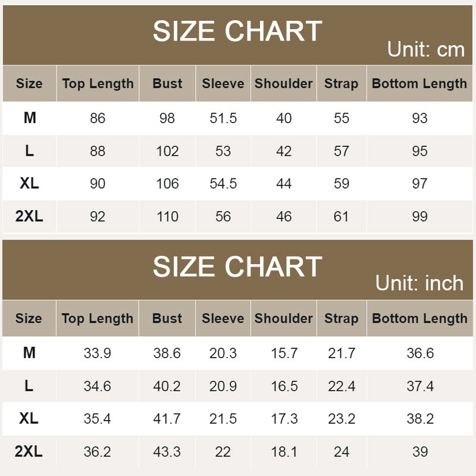
Task: Click Bottom Length header in inch chart
Action: 419,318
